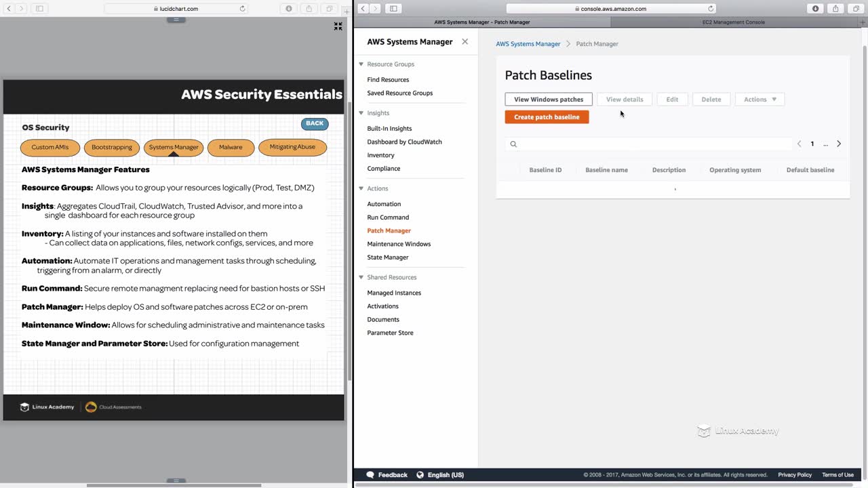This screenshot has width=868, height=488.
Task: Click the BACK button on the slide
Action: tap(315, 123)
